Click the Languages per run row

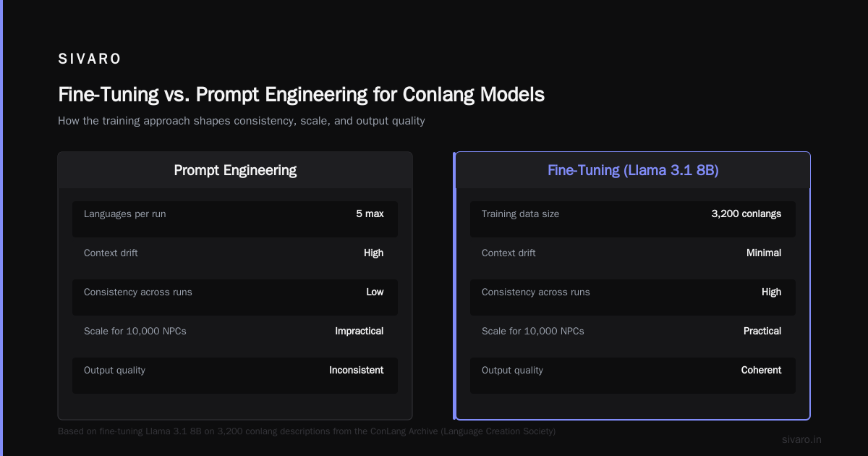click(x=235, y=219)
